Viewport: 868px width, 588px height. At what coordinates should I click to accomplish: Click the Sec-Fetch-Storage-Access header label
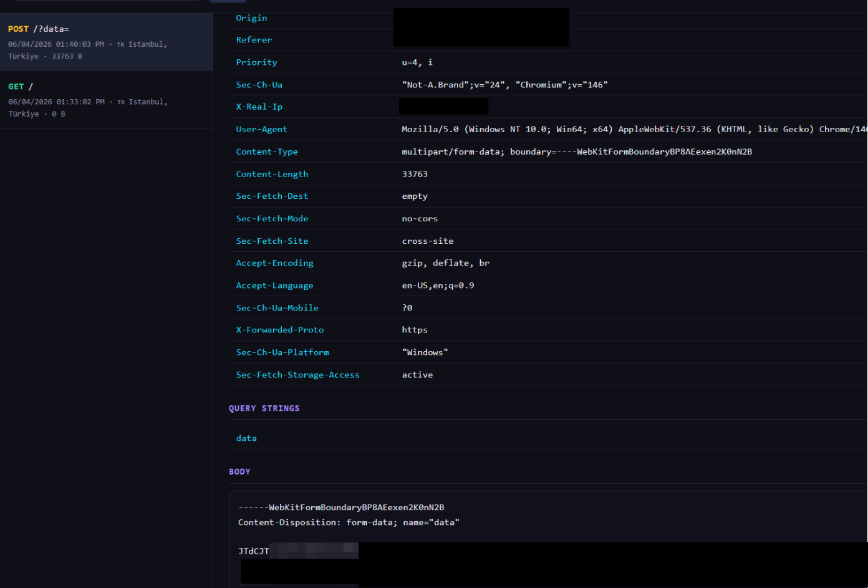point(297,375)
